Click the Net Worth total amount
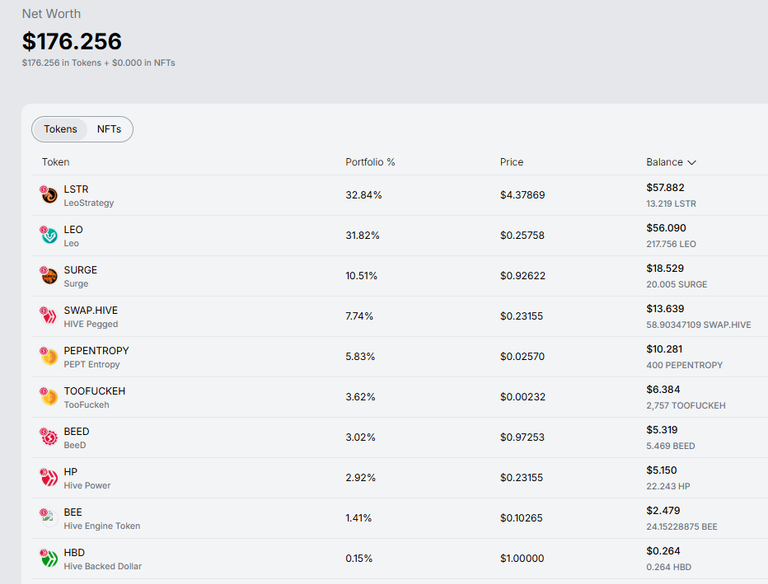768x584 pixels. click(72, 41)
